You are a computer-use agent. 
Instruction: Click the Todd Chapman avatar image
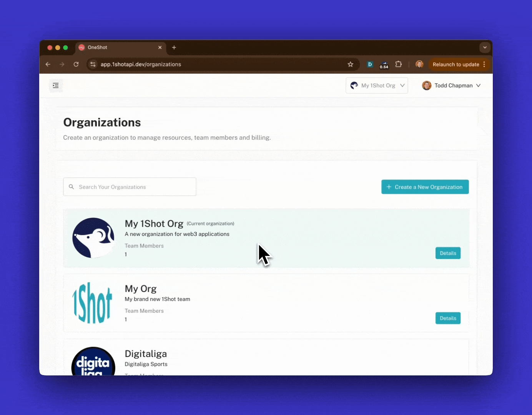coord(426,85)
